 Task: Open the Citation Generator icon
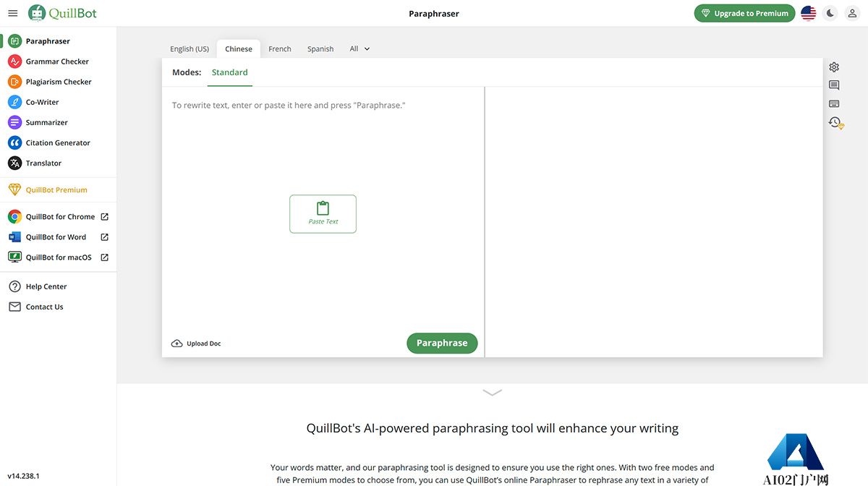14,142
